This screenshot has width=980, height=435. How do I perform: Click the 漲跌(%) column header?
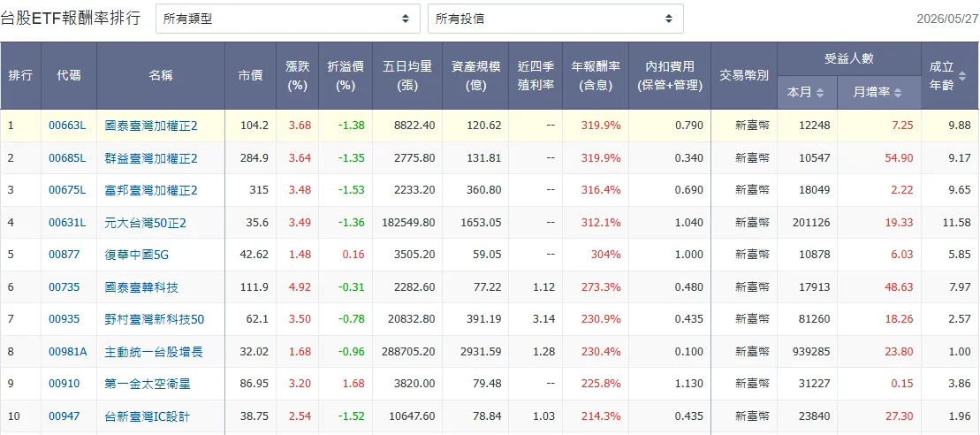click(298, 76)
